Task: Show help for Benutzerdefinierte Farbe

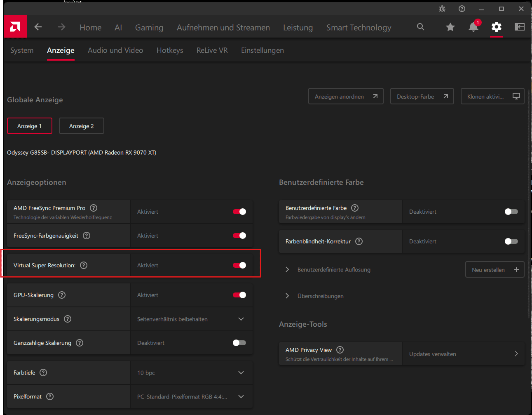Action: pos(355,208)
